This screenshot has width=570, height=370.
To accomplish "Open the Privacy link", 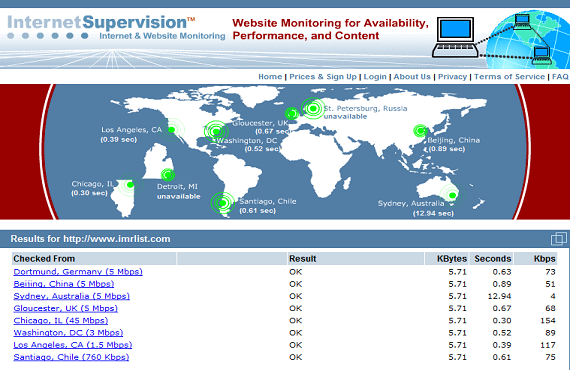I will tap(452, 77).
